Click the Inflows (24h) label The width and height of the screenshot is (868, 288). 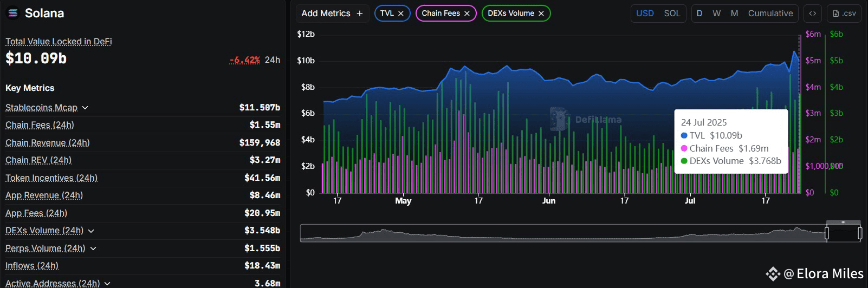click(32, 266)
